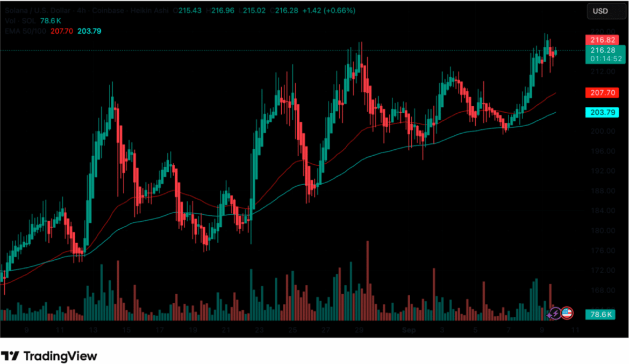
Task: Click the red 207.70 EMA legend value
Action: tap(62, 31)
